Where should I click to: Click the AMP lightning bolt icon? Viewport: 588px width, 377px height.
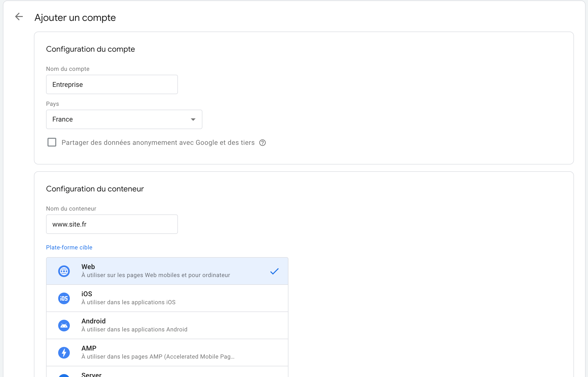(64, 352)
